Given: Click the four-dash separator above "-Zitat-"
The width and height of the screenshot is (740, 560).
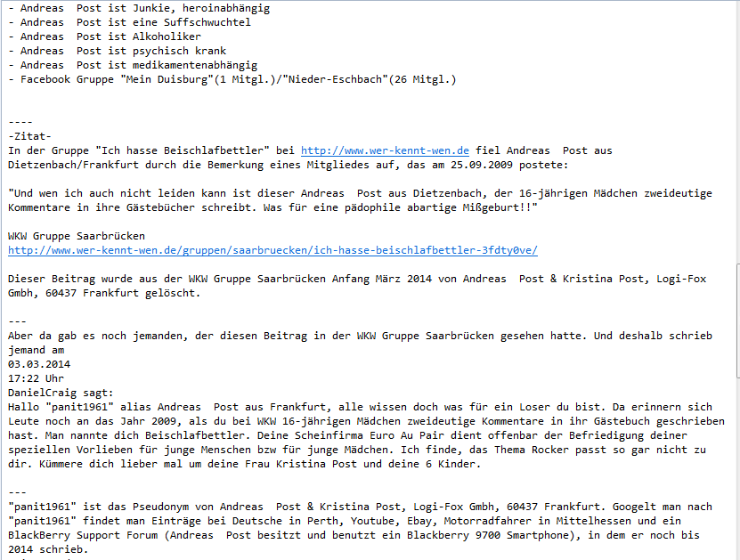Looking at the screenshot, I should [20, 122].
